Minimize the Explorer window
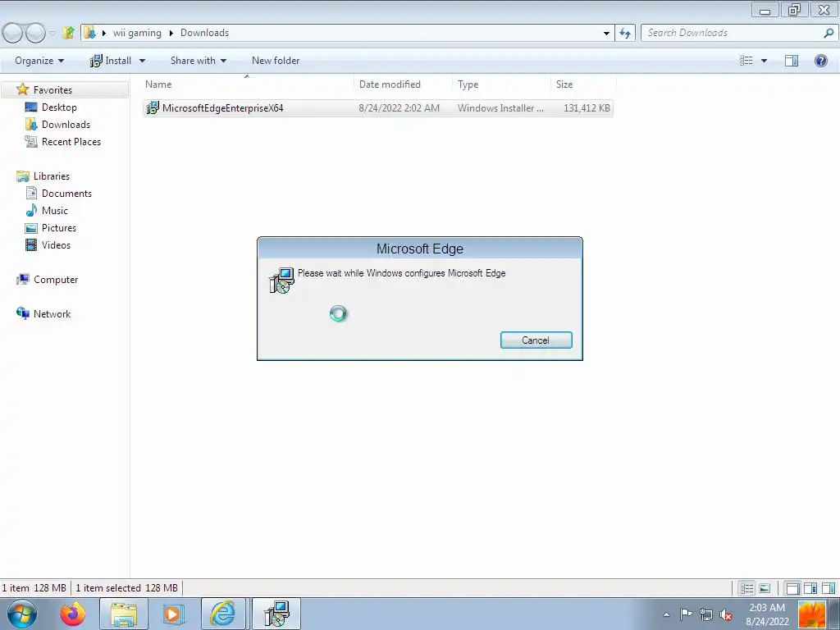Viewport: 840px width, 630px height. pos(765,10)
